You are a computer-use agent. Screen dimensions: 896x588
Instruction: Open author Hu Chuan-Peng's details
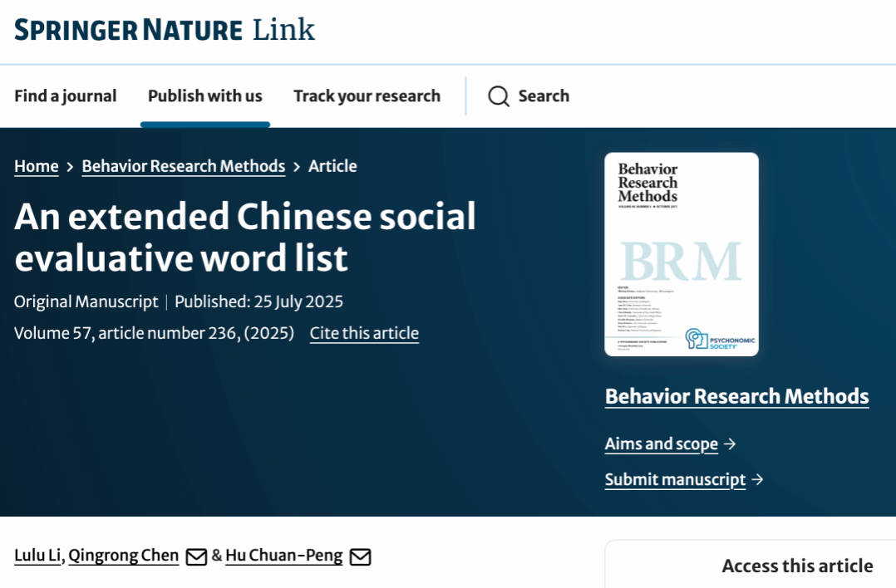tap(284, 556)
